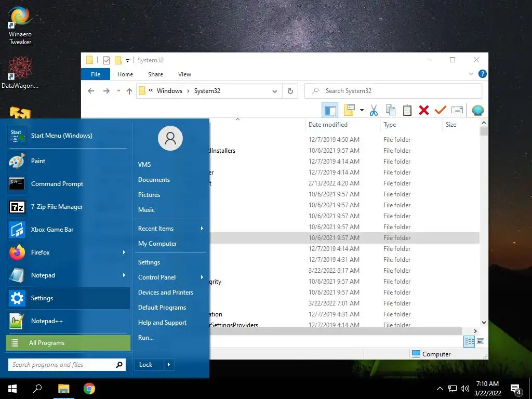Image resolution: width=532 pixels, height=399 pixels.
Task: Click the Back navigation arrow
Action: pos(90,91)
